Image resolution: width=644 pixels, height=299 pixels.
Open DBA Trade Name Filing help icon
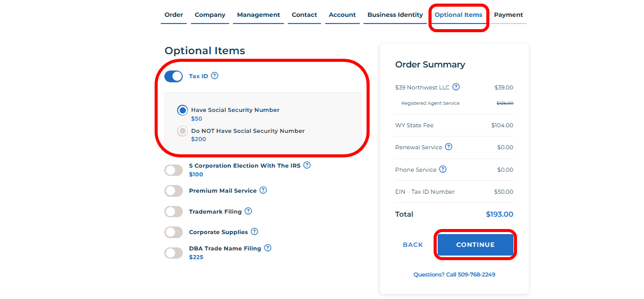tap(268, 248)
